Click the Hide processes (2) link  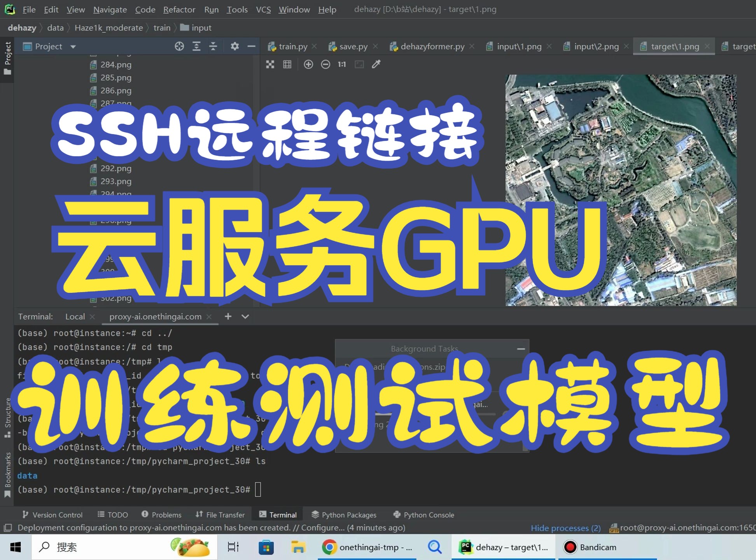[566, 528]
